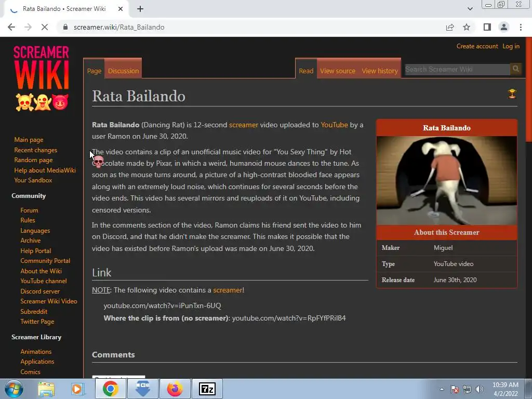Open 7-Zip from the taskbar

pyautogui.click(x=207, y=389)
